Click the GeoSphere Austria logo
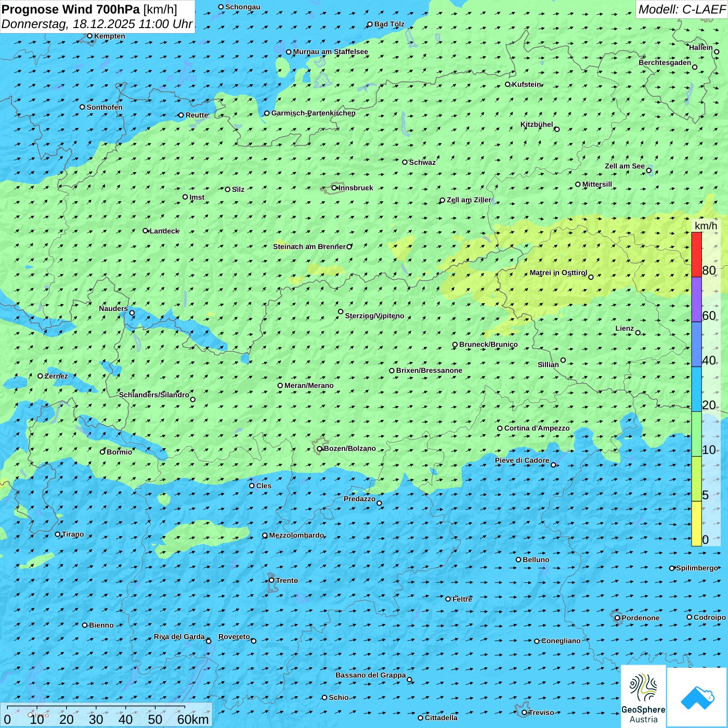 click(643, 697)
